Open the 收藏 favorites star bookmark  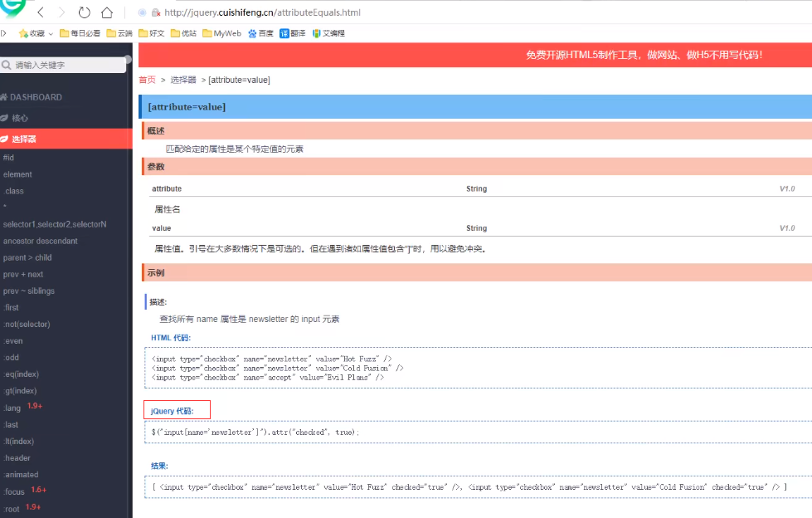[x=32, y=33]
